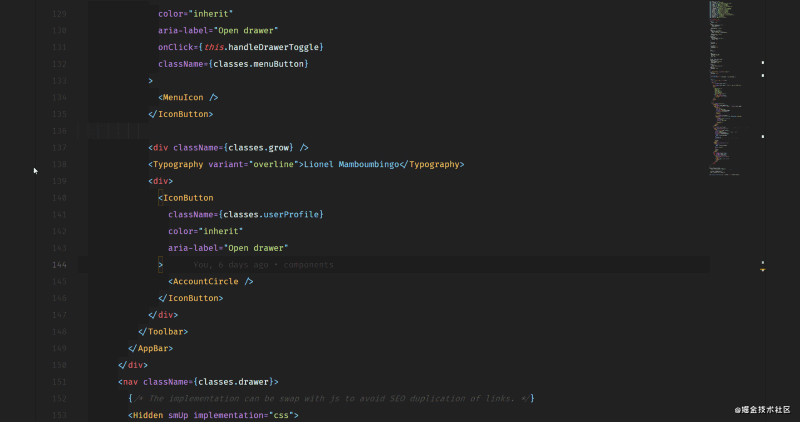Click the closing "Toolbar" tag
This screenshot has height=422, width=800.
click(163, 332)
